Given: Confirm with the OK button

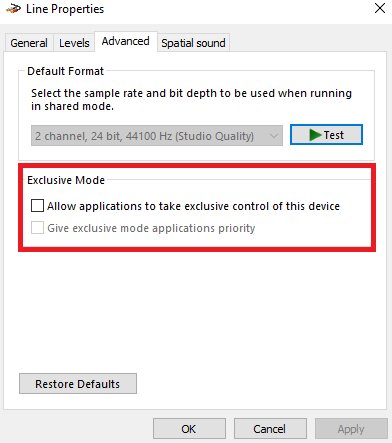Looking at the screenshot, I should pyautogui.click(x=189, y=429).
